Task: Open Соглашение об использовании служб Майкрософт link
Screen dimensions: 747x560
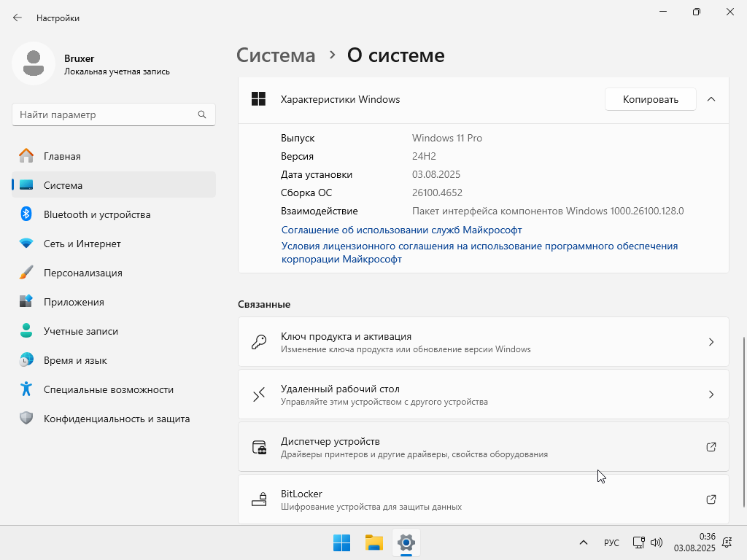Action: tap(402, 230)
